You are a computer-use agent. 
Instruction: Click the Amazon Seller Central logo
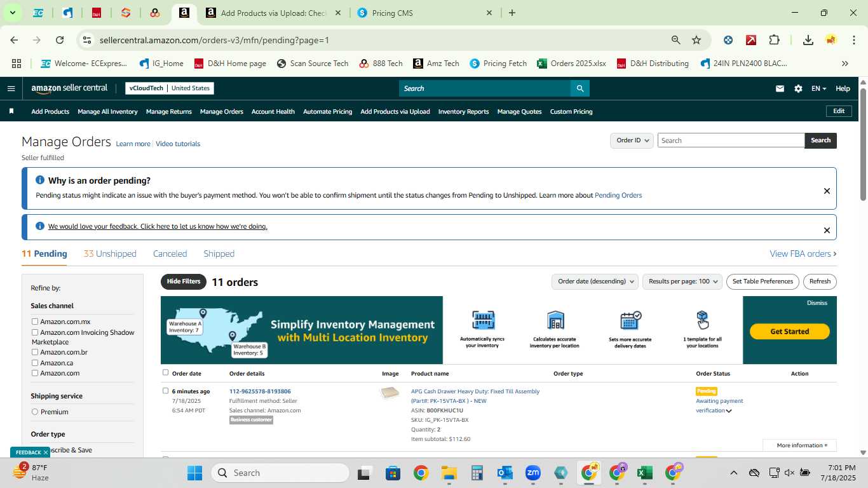point(69,88)
